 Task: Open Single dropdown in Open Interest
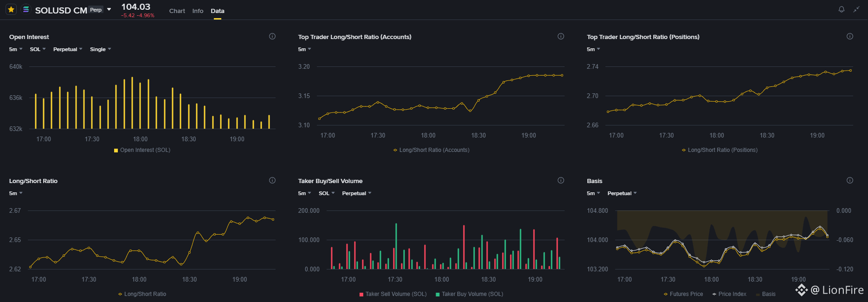tap(100, 49)
